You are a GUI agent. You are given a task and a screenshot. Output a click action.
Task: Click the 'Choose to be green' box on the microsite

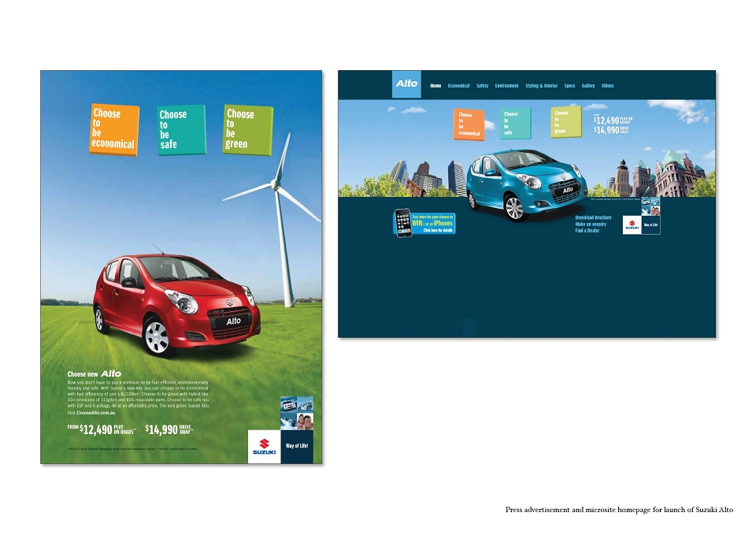point(565,122)
